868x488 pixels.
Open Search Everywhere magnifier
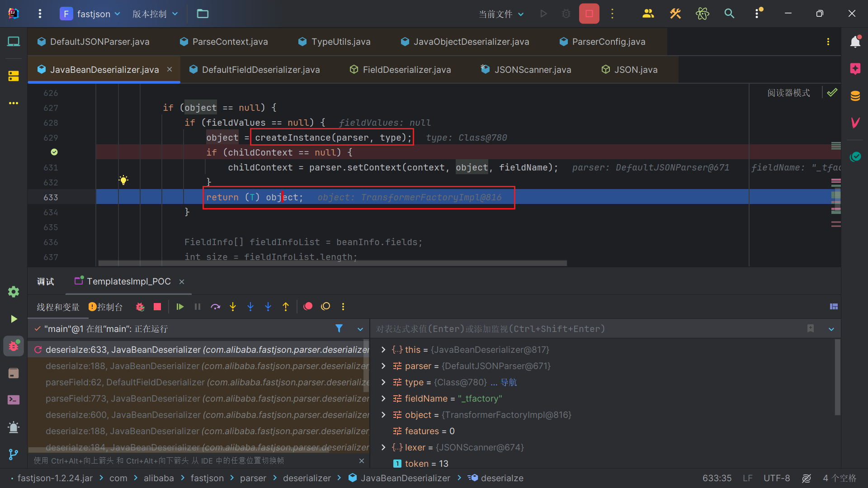coord(729,14)
